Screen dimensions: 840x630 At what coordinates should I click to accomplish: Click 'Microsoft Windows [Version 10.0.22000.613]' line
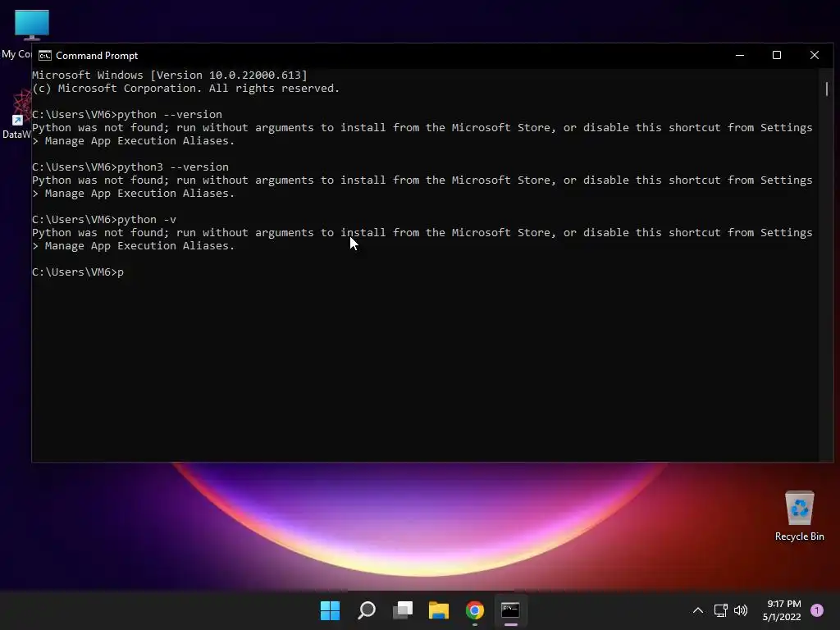170,75
